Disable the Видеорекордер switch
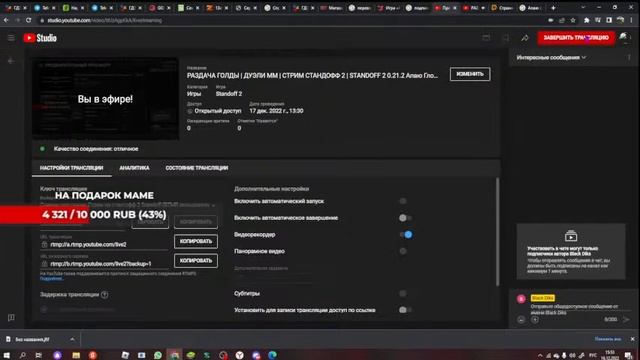 [406, 235]
